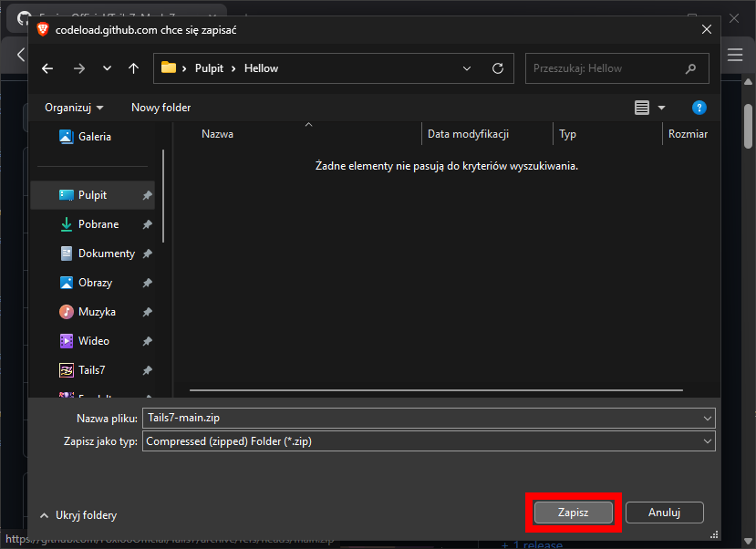Unpin the Pulpit quick access item
Screen dimensions: 756x549
pyautogui.click(x=147, y=195)
